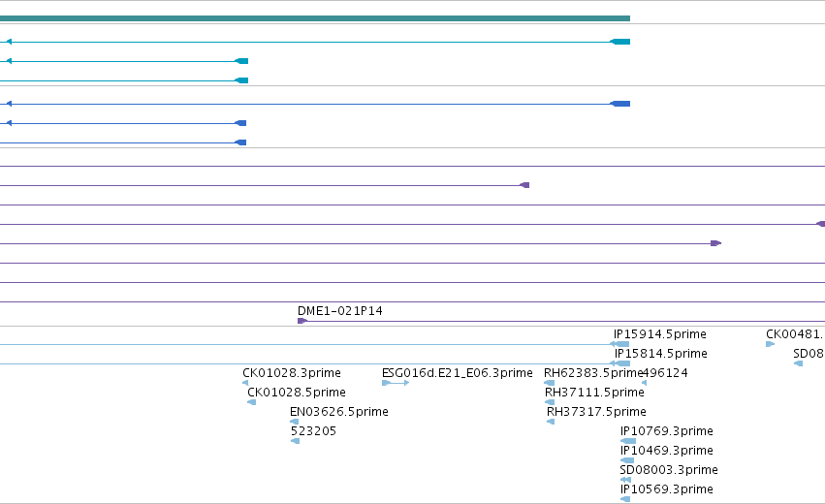The width and height of the screenshot is (825, 504).
Task: Click the teal gene span bar at top
Action: coord(315,18)
